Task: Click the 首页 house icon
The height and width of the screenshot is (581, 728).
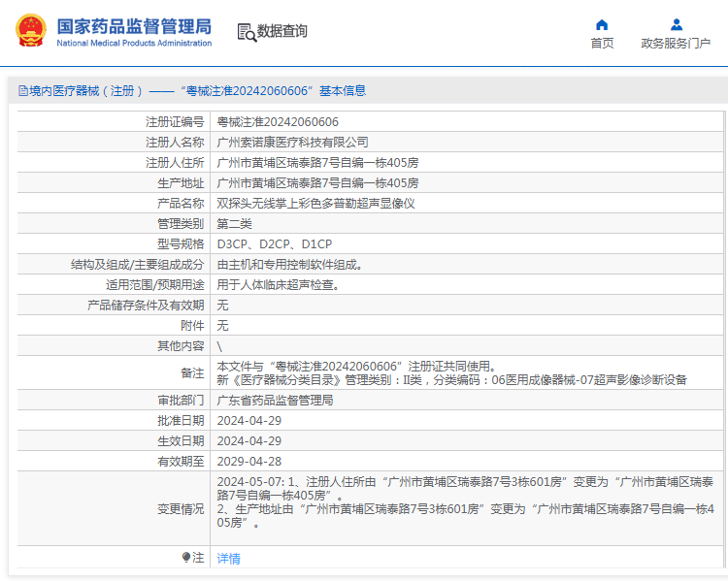Action: tap(602, 24)
